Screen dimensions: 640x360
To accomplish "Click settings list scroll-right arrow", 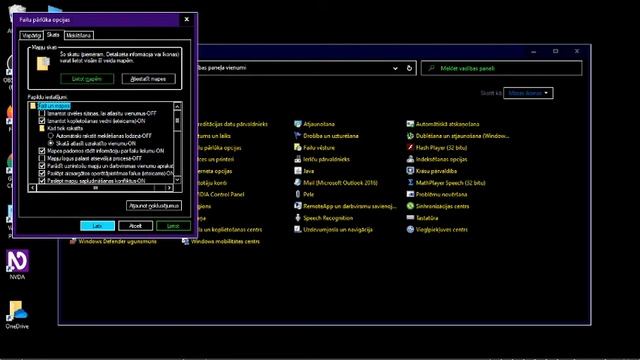I will 169,188.
